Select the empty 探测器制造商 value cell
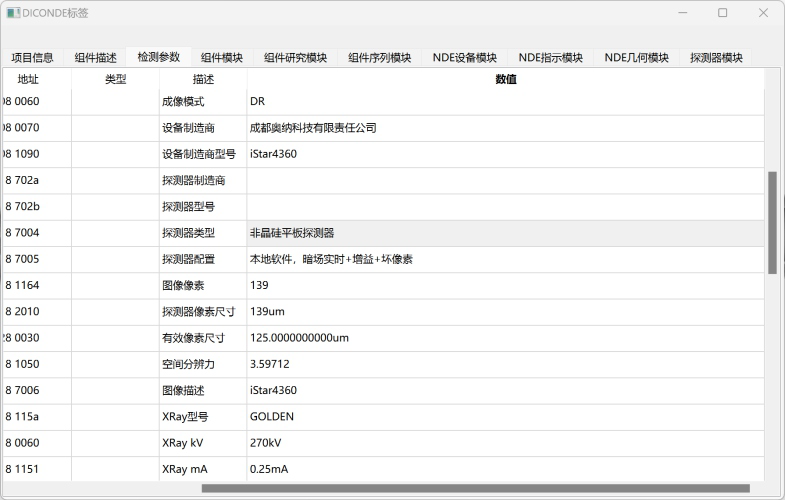The width and height of the screenshot is (785, 500). [x=505, y=181]
